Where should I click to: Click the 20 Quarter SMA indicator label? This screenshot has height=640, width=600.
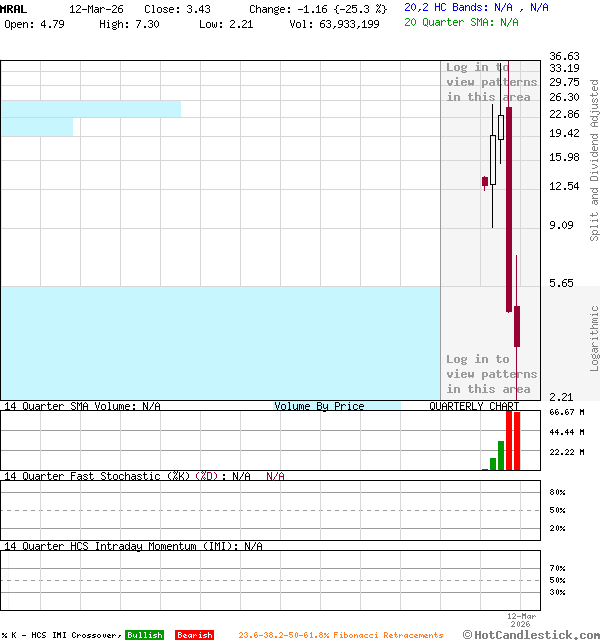pos(461,22)
